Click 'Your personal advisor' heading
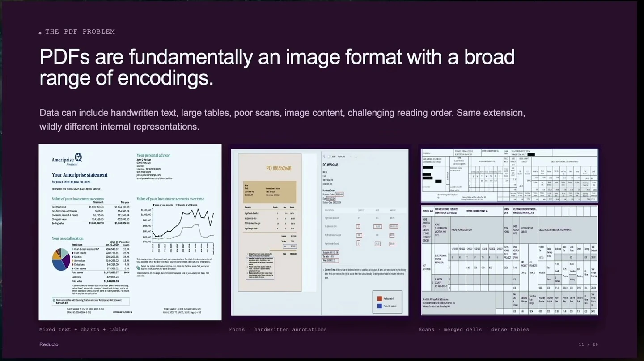Image resolution: width=644 pixels, height=361 pixels. tap(153, 155)
